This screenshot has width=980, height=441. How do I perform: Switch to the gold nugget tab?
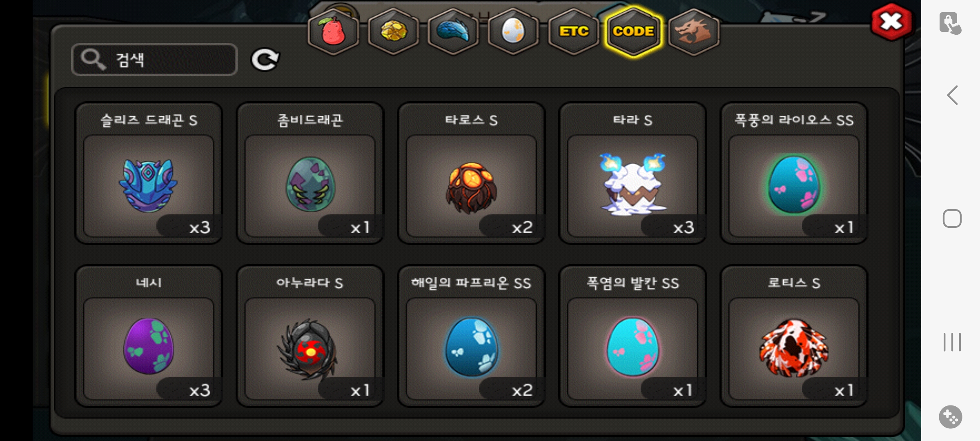tap(393, 31)
